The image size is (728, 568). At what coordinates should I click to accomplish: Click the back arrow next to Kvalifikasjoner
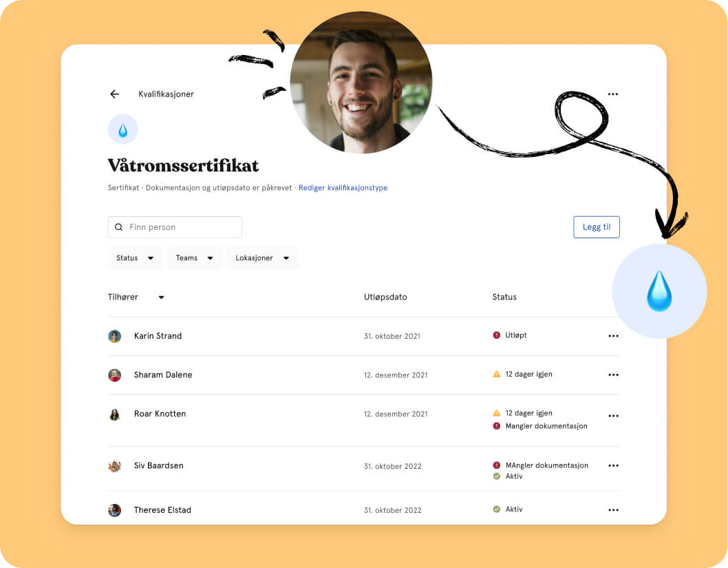click(x=115, y=94)
